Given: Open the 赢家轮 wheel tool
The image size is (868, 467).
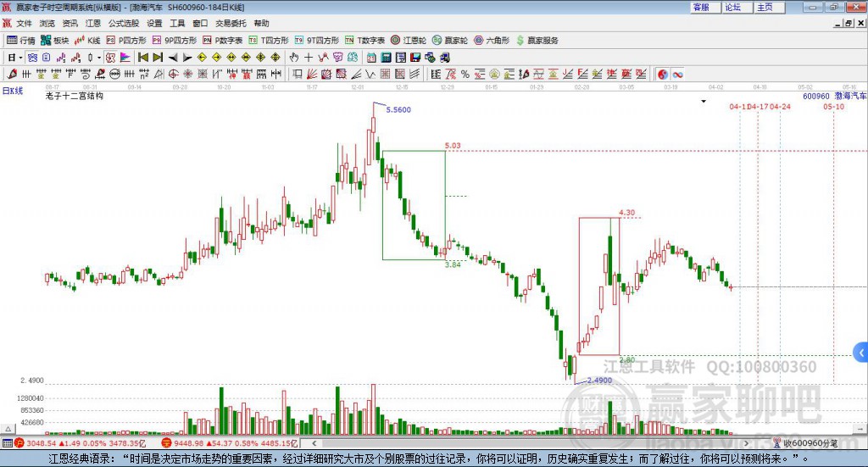Looking at the screenshot, I should pyautogui.click(x=450, y=41).
